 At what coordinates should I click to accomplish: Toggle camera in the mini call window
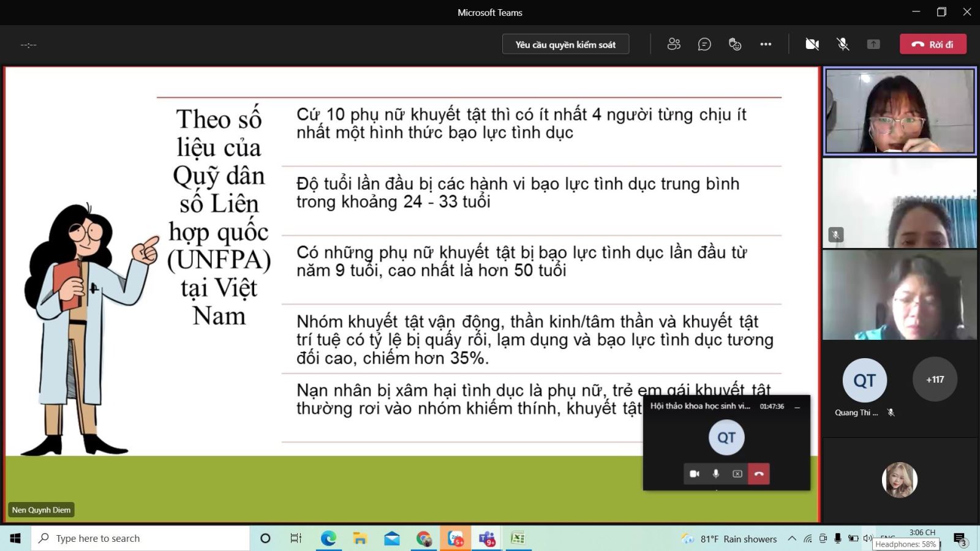(x=695, y=474)
